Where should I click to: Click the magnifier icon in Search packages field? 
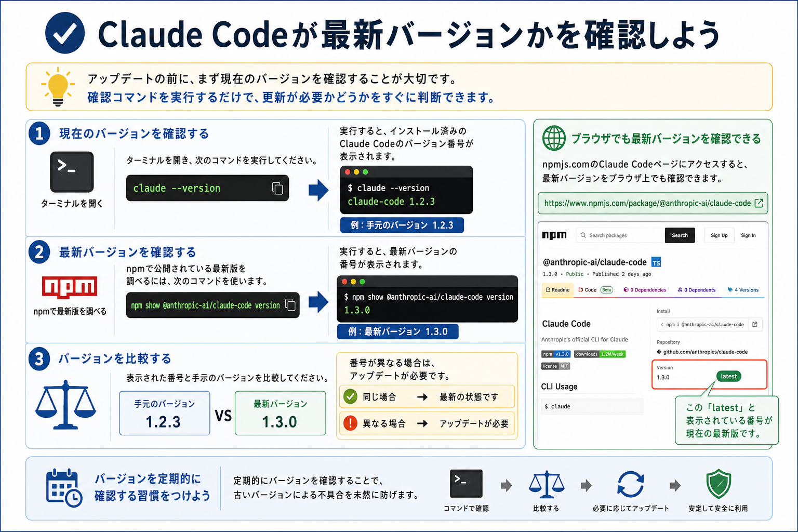(583, 235)
